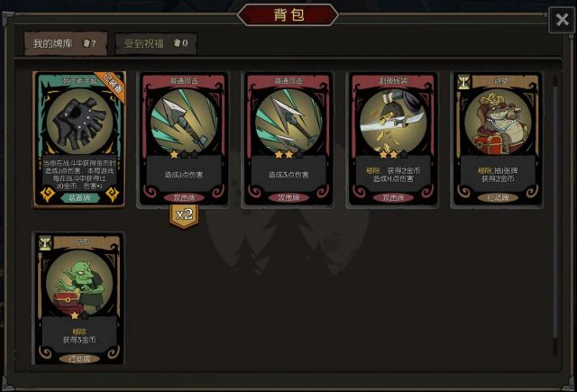Switch to the 我的牌库 tab
The height and width of the screenshot is (392, 577).
[66, 43]
